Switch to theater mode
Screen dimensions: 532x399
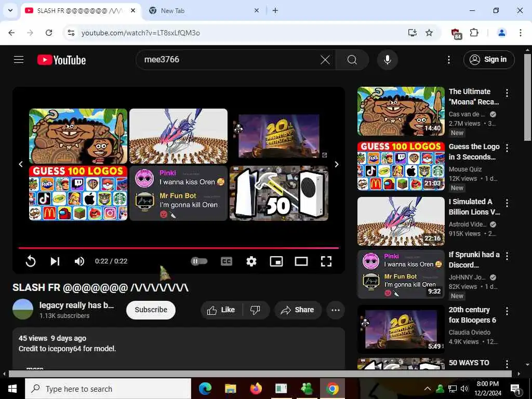301,261
